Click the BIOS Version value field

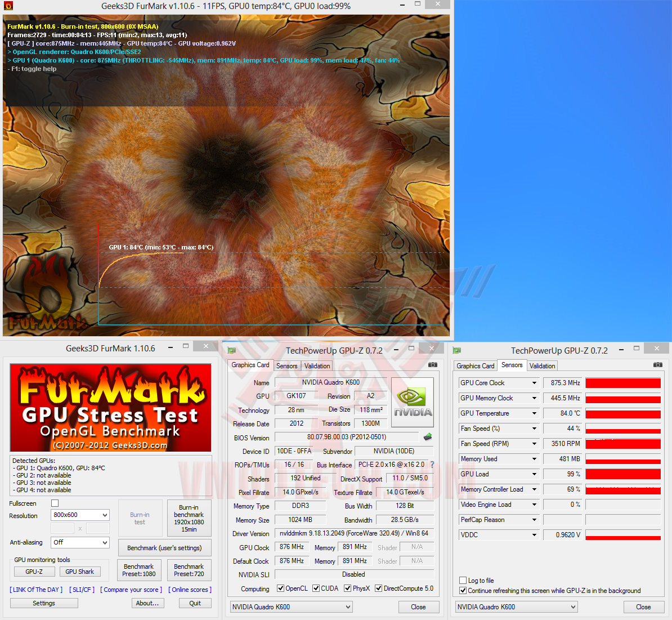click(x=347, y=437)
